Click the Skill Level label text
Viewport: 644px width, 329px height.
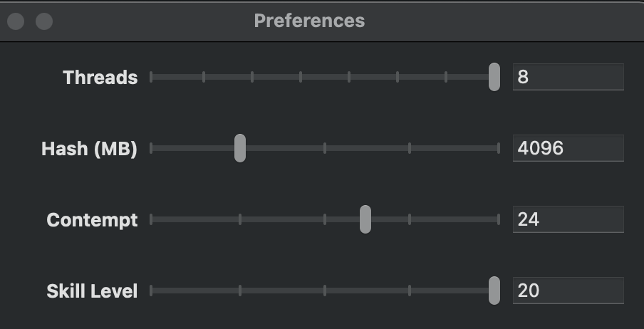coord(92,291)
